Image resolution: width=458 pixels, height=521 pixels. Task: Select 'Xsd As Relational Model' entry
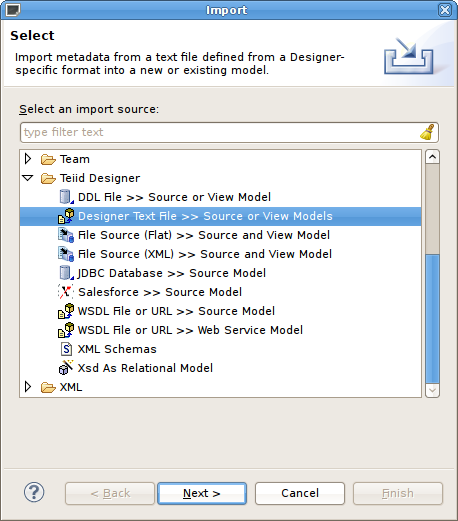(x=145, y=368)
